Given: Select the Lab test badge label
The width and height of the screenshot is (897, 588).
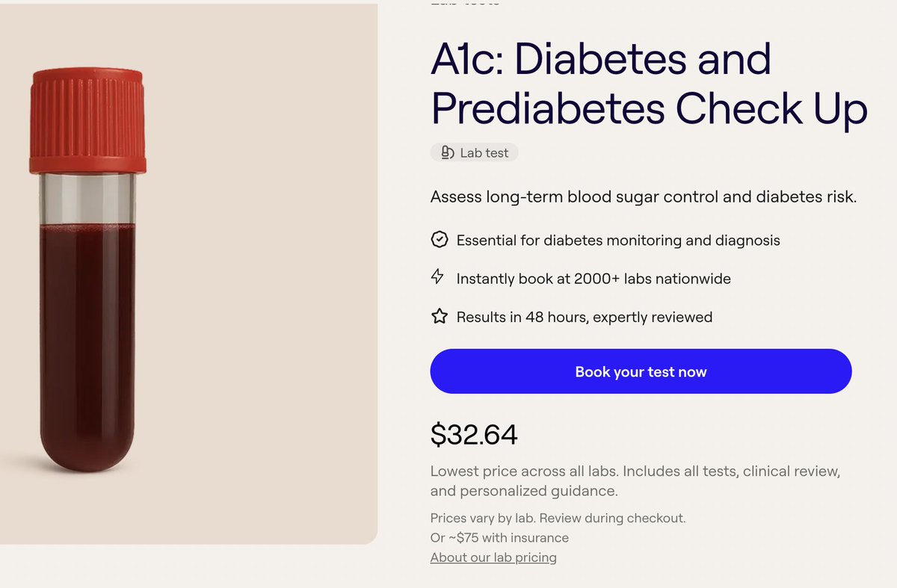Looking at the screenshot, I should (x=484, y=153).
